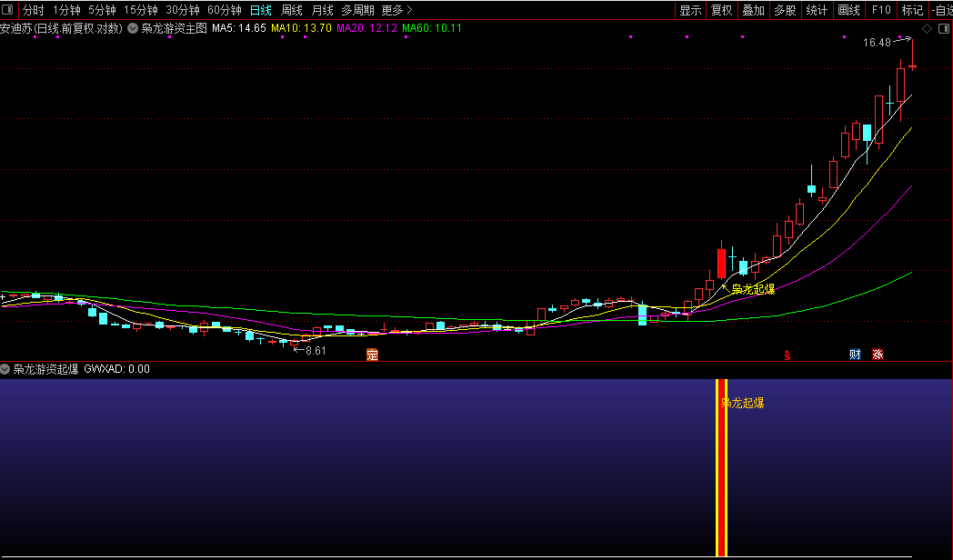The height and width of the screenshot is (560, 953).
Task: Toggle the left side panel icon
Action: [8, 10]
